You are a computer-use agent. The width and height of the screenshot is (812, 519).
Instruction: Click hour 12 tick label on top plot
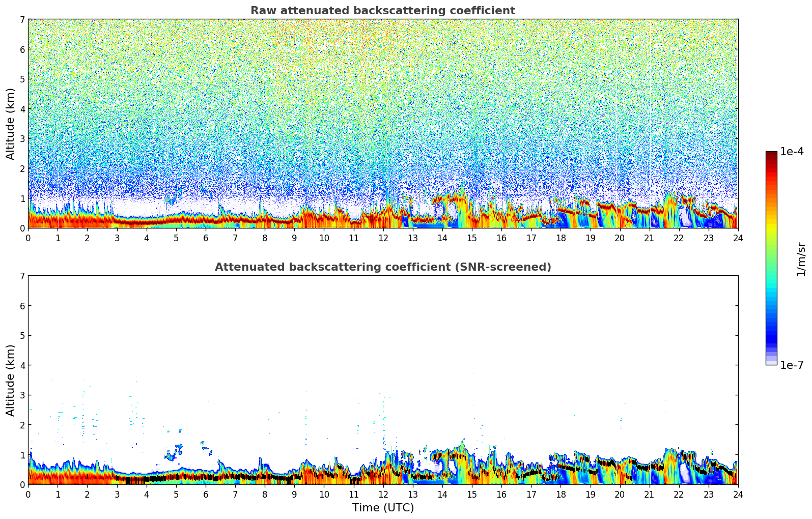point(383,238)
